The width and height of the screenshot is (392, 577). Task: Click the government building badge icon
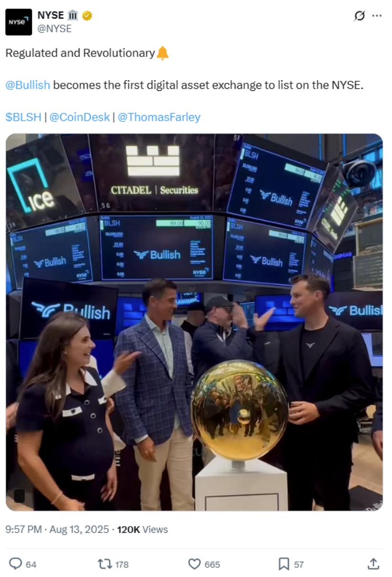73,16
